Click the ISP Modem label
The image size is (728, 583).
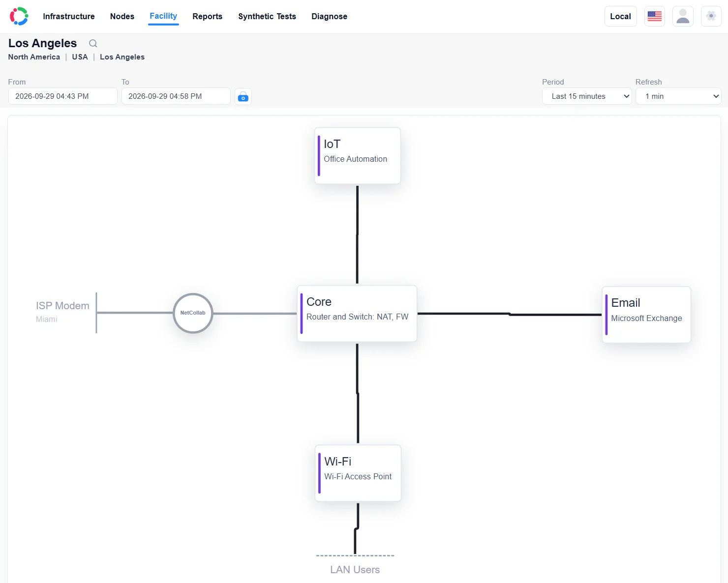coord(62,306)
